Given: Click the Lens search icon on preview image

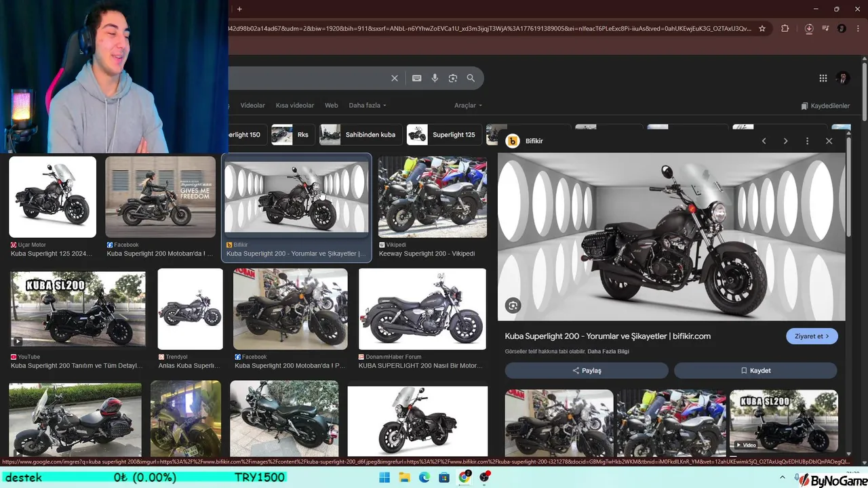Looking at the screenshot, I should 513,306.
